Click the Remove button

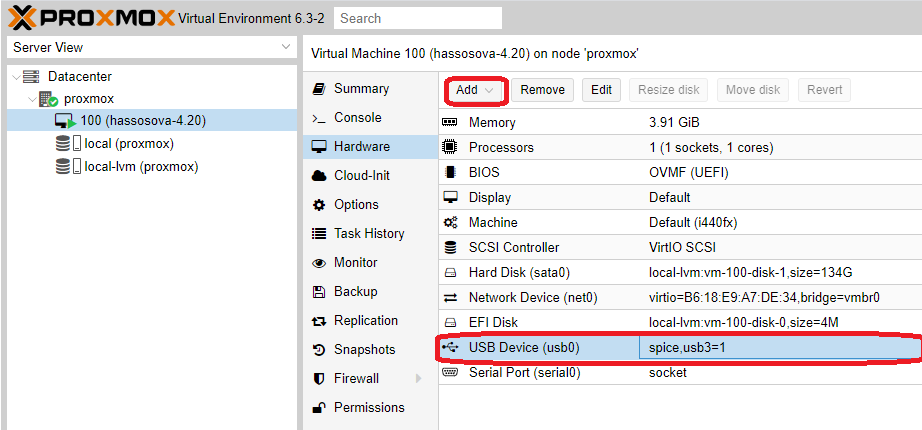[x=542, y=90]
